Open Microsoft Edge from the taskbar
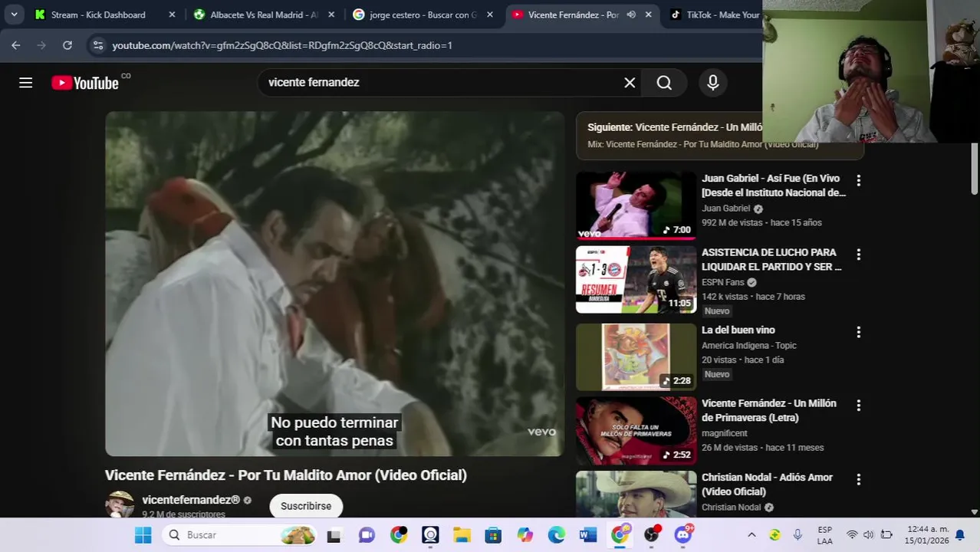The width and height of the screenshot is (980, 552). (557, 535)
